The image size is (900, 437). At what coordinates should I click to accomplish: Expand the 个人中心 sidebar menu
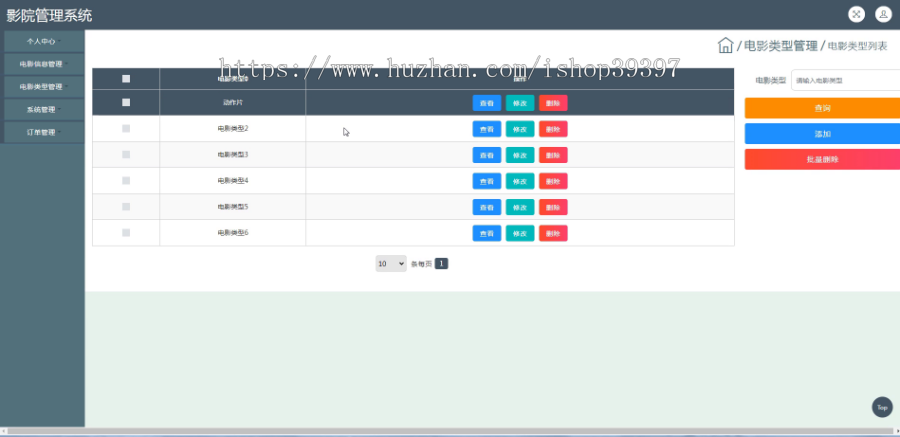pyautogui.click(x=44, y=41)
